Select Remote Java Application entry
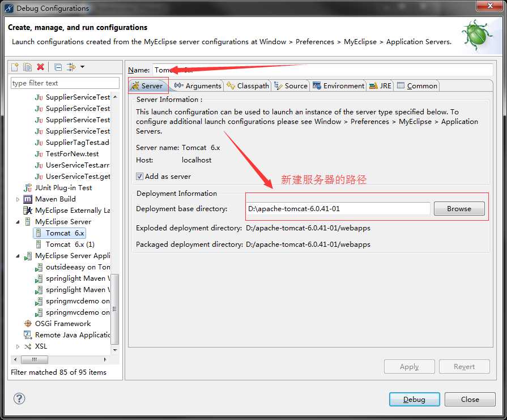The width and height of the screenshot is (507, 420). click(x=73, y=335)
